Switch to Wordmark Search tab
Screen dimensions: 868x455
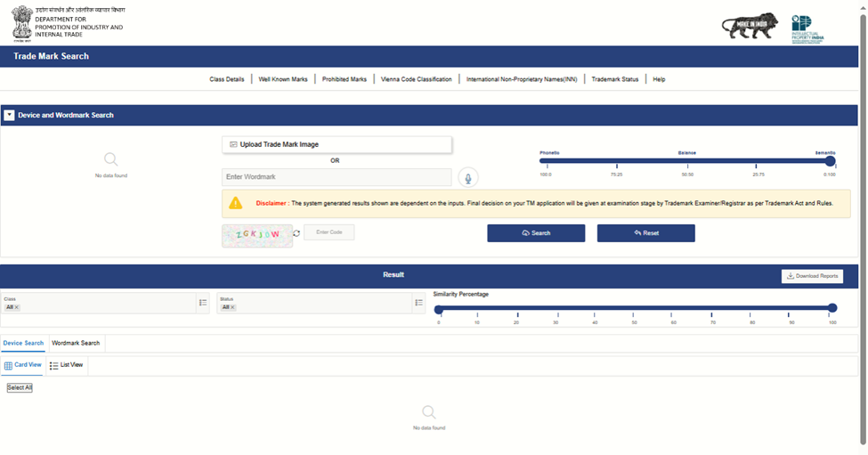coord(76,343)
